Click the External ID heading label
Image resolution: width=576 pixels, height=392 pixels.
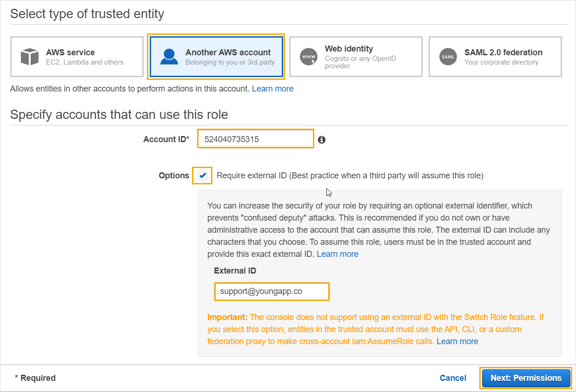pos(235,271)
